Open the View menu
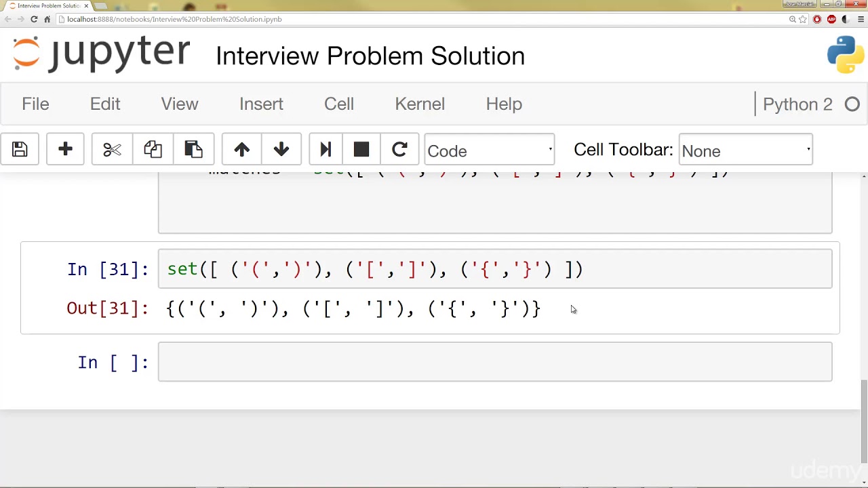 (x=180, y=104)
